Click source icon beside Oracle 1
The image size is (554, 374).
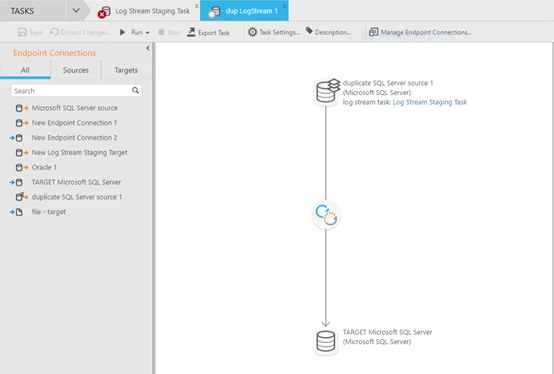[x=22, y=167]
